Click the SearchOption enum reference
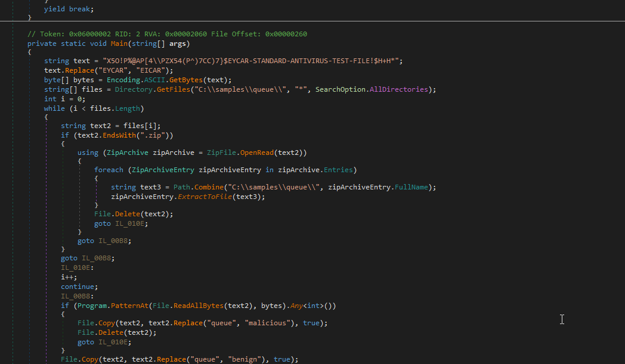Screen dimensions: 625x364 (x=341, y=89)
